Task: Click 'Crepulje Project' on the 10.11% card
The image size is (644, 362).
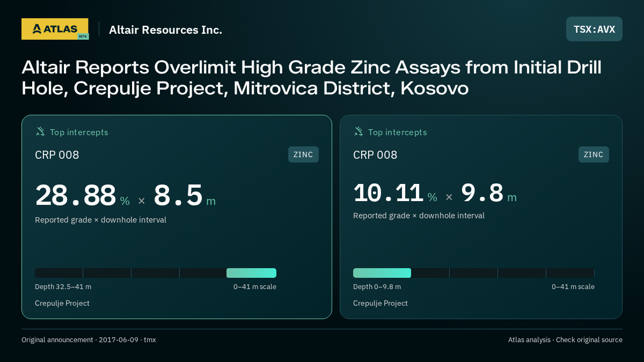Action: point(380,304)
